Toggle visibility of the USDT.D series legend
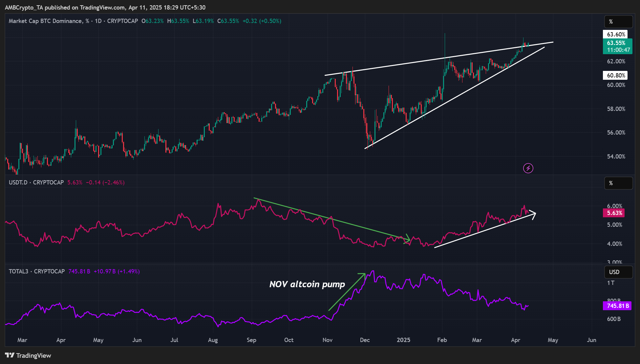 click(x=18, y=182)
